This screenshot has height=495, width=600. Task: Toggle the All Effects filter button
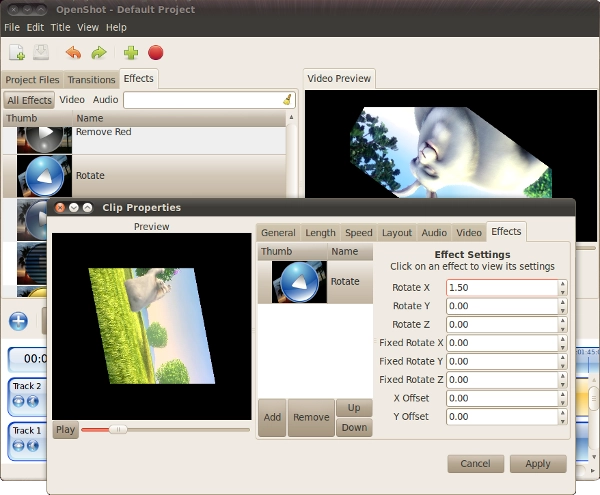pyautogui.click(x=29, y=100)
